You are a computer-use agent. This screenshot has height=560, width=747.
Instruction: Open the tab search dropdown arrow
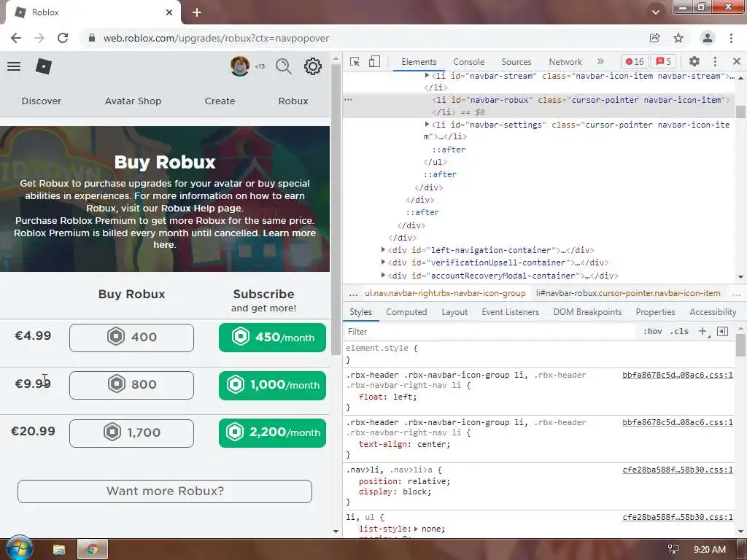click(656, 12)
